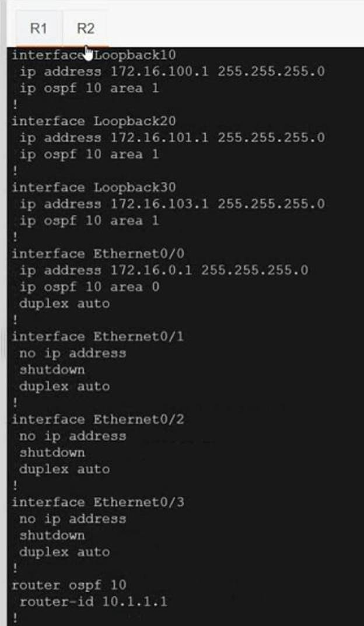Click "ip ospf 10 area 1" under Loopback10

pyautogui.click(x=89, y=89)
